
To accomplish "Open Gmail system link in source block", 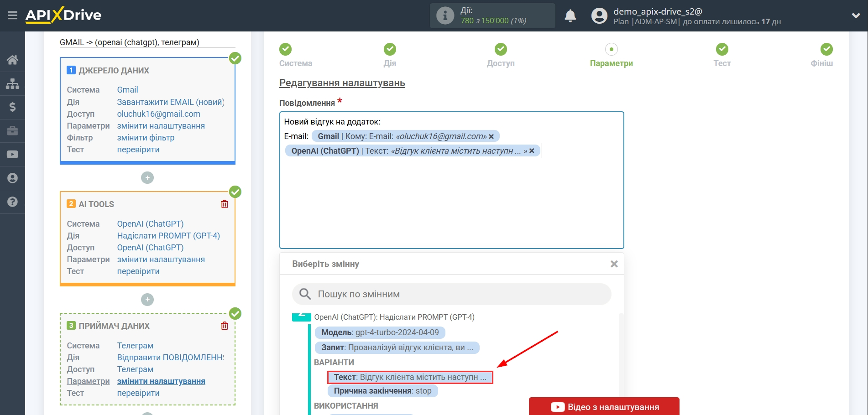I will pyautogui.click(x=127, y=90).
